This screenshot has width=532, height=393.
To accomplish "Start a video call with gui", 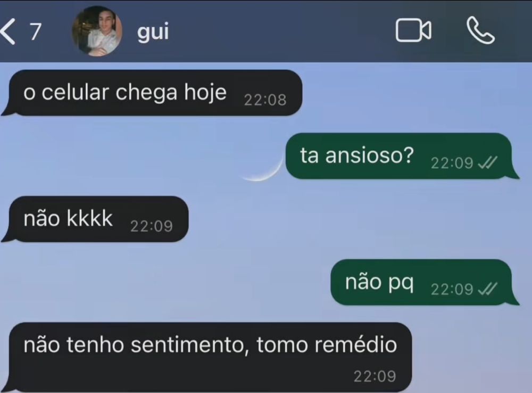I will pyautogui.click(x=413, y=31).
